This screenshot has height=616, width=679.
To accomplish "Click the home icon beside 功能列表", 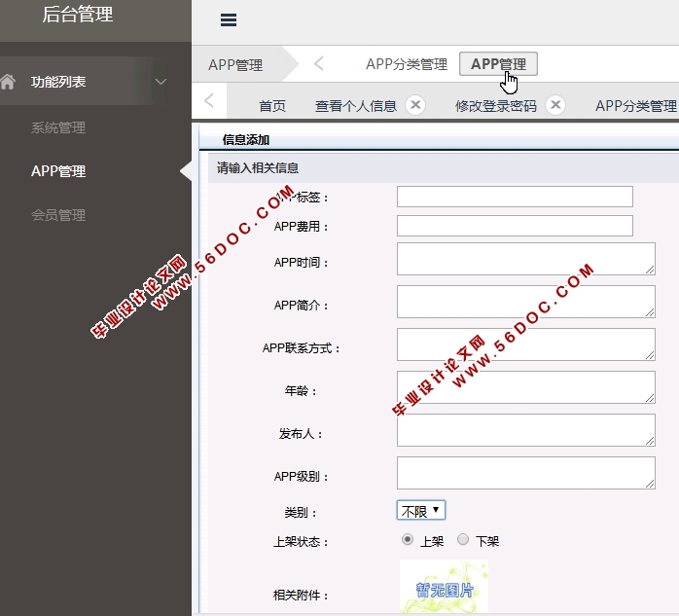I will (x=8, y=82).
